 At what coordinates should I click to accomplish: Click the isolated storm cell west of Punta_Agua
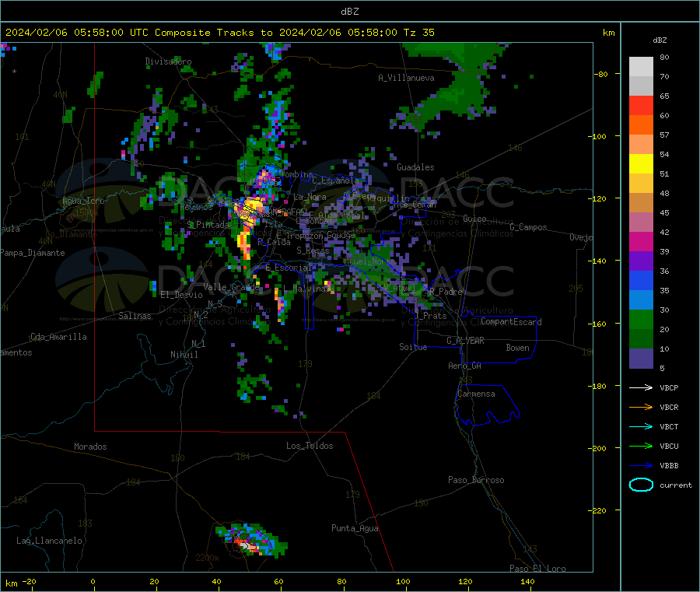[x=251, y=541]
